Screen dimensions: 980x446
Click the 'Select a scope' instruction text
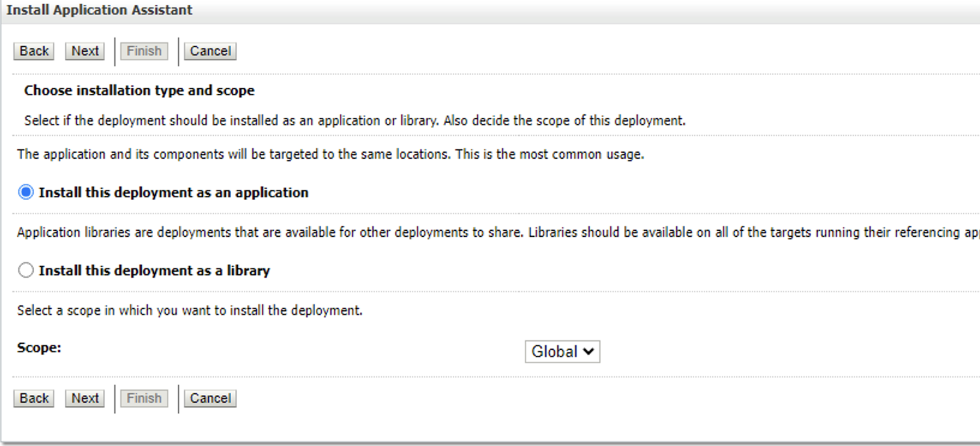click(190, 311)
